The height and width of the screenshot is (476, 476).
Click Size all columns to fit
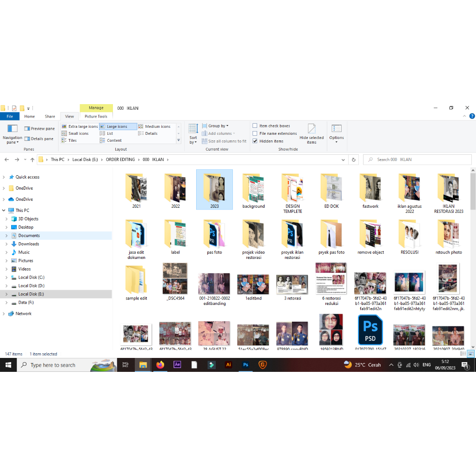tap(224, 141)
